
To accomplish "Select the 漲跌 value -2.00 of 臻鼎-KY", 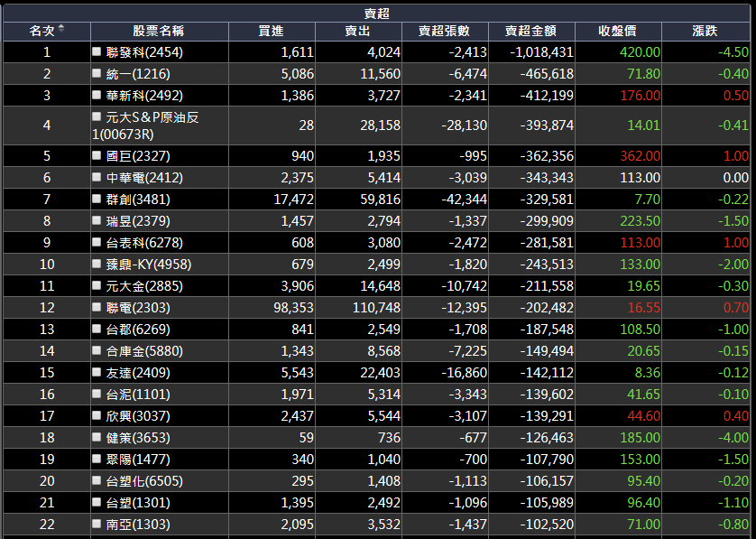I will 733,265.
